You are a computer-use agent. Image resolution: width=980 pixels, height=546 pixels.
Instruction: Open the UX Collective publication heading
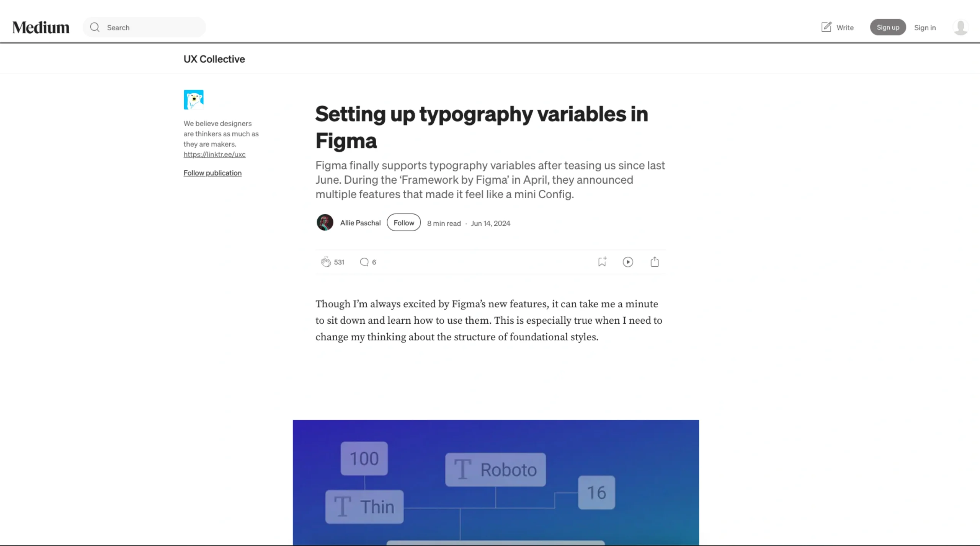pyautogui.click(x=214, y=59)
